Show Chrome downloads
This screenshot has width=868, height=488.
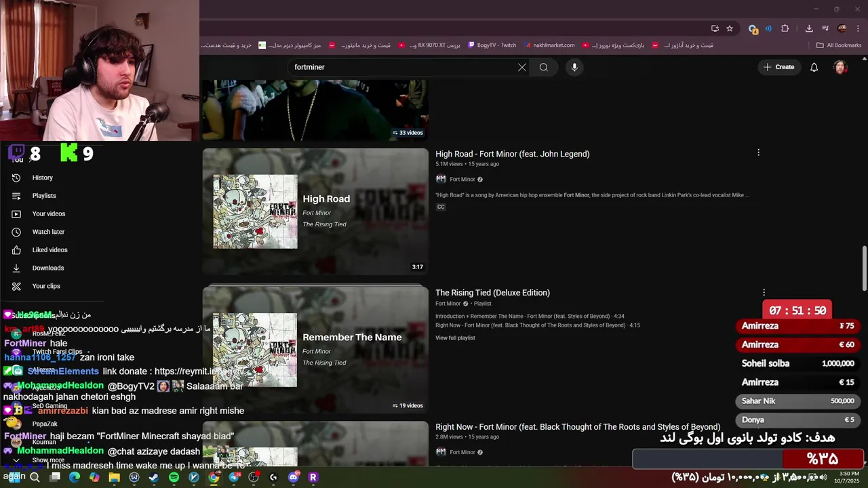[809, 28]
